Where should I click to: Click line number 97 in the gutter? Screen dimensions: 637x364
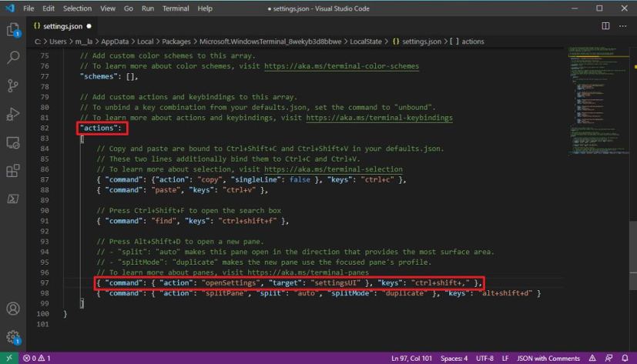point(45,283)
